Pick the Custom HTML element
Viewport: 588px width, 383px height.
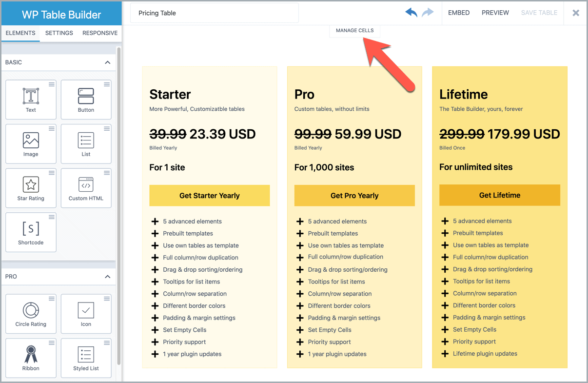pyautogui.click(x=86, y=188)
